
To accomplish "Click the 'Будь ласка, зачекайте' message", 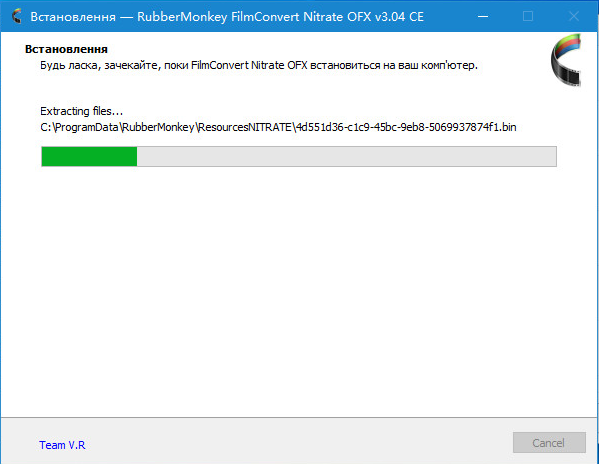I will coord(259,65).
